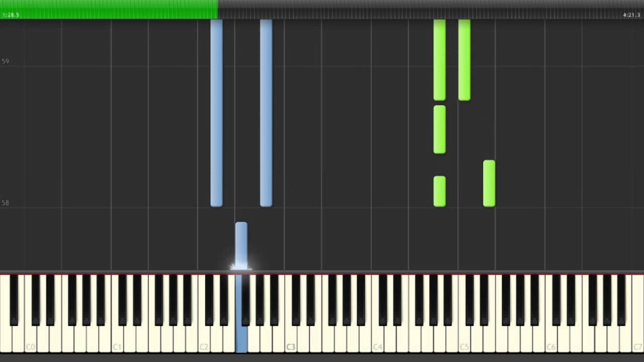
Task: Click the leftmost long blue falling note
Action: 216,113
